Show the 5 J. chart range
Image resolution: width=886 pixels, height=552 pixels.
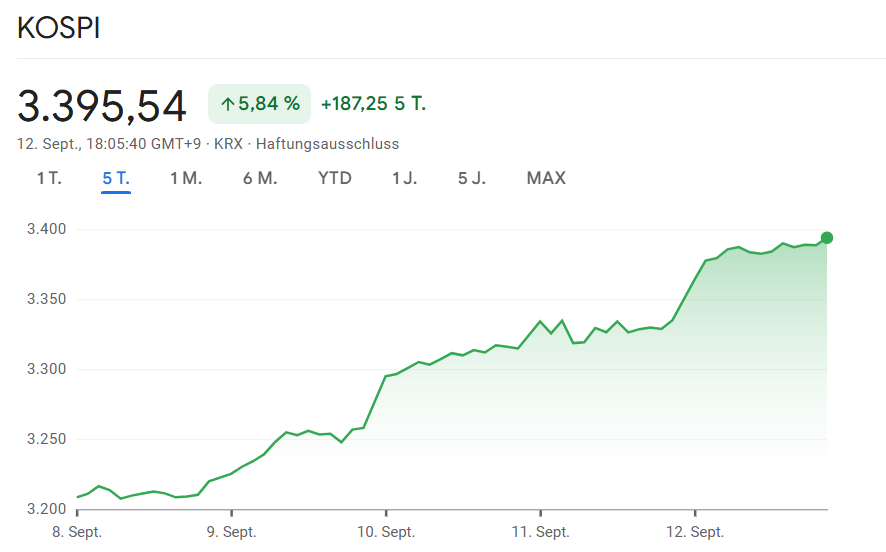[x=473, y=178]
